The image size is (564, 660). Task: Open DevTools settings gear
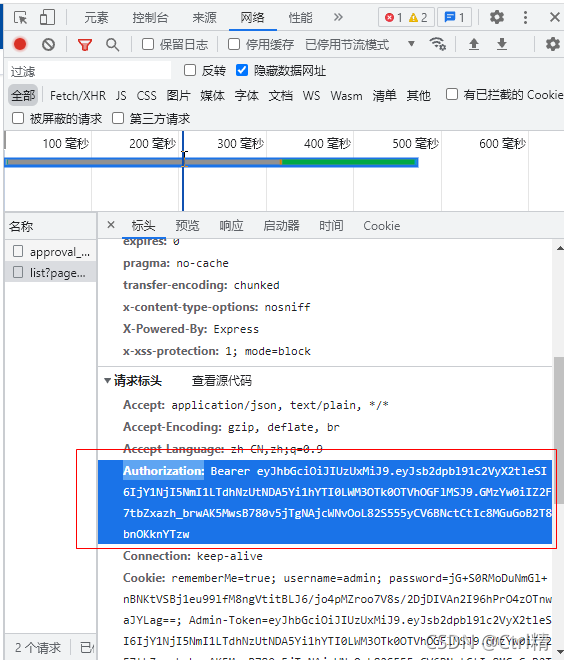[x=497, y=17]
